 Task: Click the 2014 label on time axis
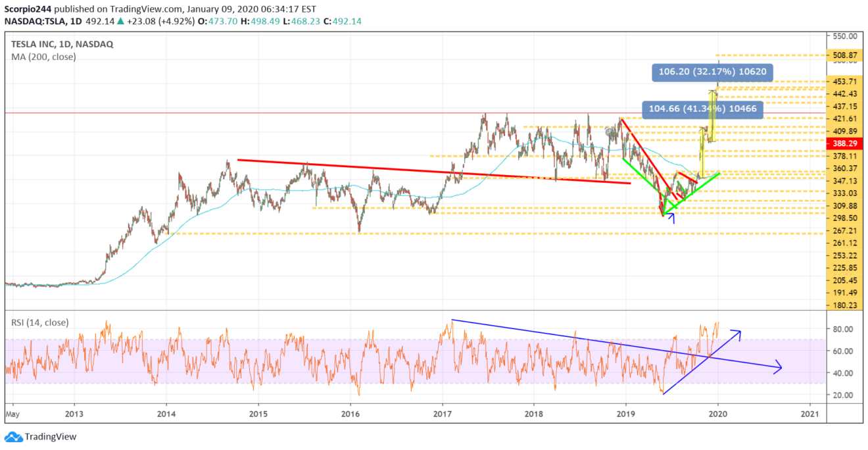(166, 414)
